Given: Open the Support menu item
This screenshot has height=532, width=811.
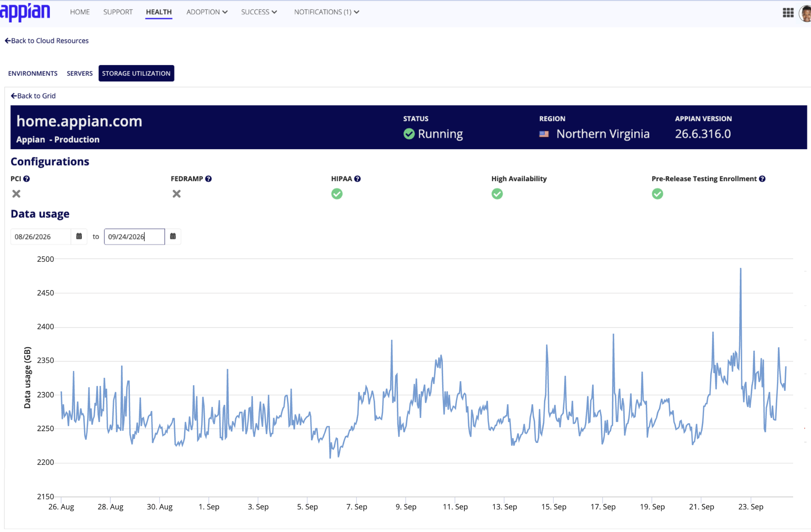Looking at the screenshot, I should (118, 12).
